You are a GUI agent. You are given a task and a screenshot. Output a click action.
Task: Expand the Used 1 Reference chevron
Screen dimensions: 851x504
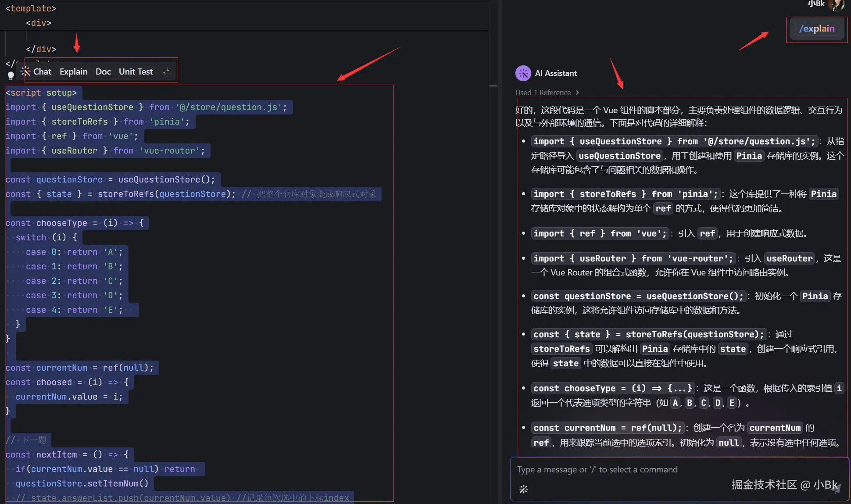(577, 93)
